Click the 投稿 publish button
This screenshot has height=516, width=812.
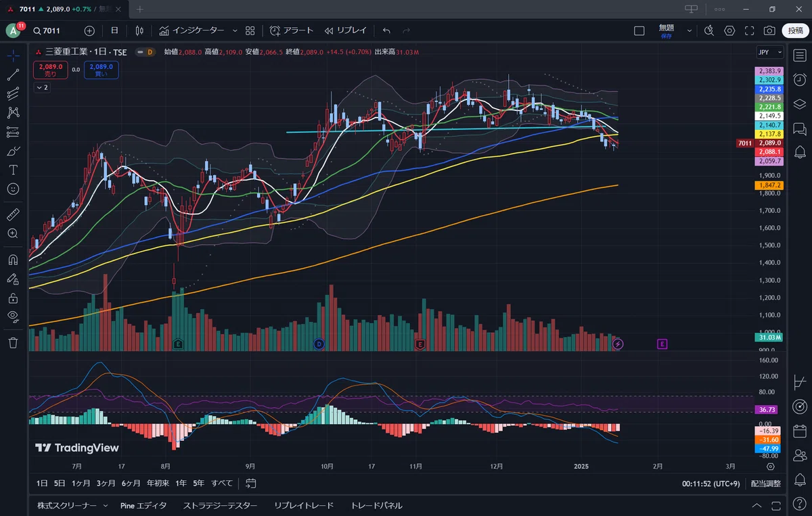coord(795,30)
